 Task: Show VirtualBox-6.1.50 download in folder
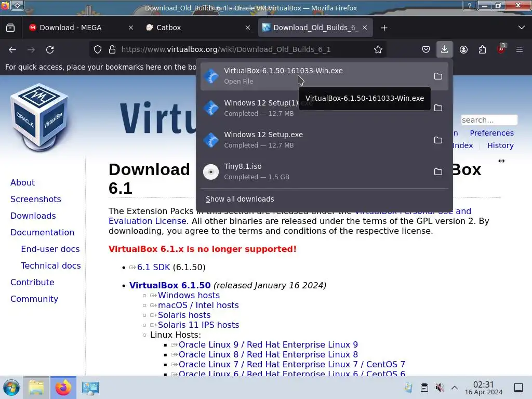click(438, 76)
